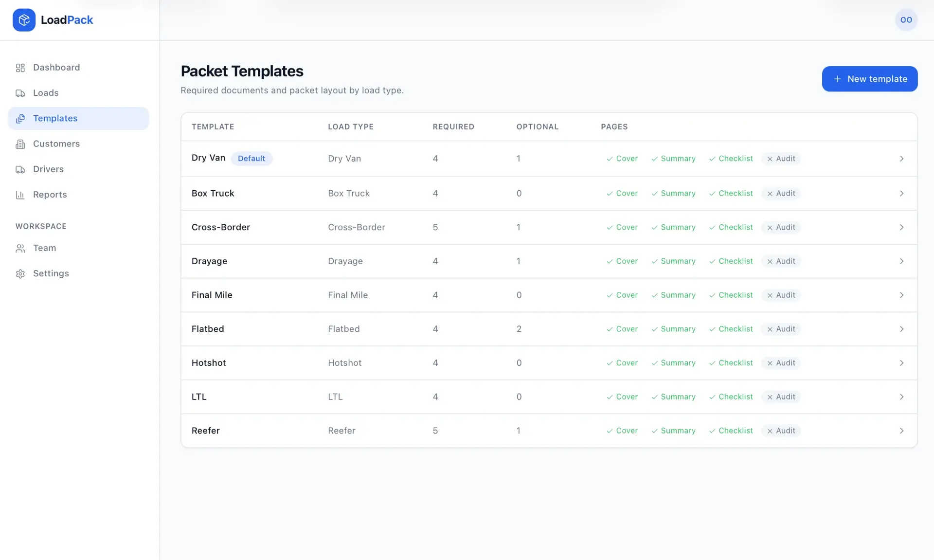Open the OO user avatar
Viewport: 934px width, 560px height.
[906, 20]
